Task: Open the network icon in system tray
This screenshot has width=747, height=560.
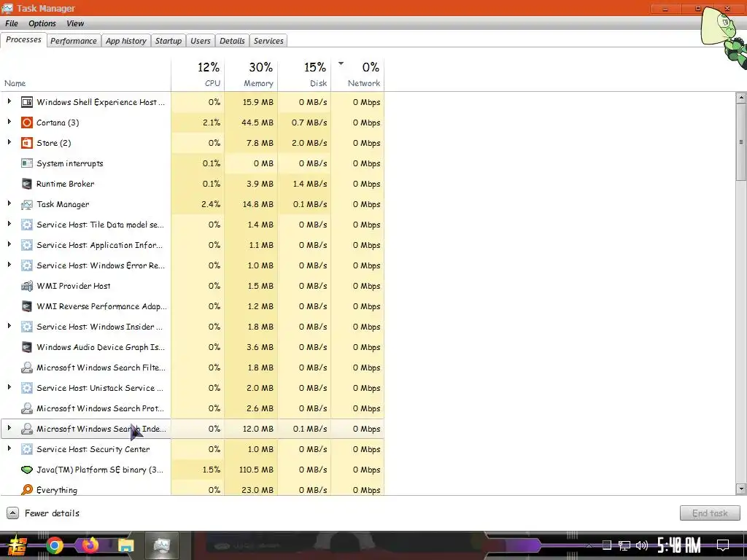Action: click(x=624, y=545)
